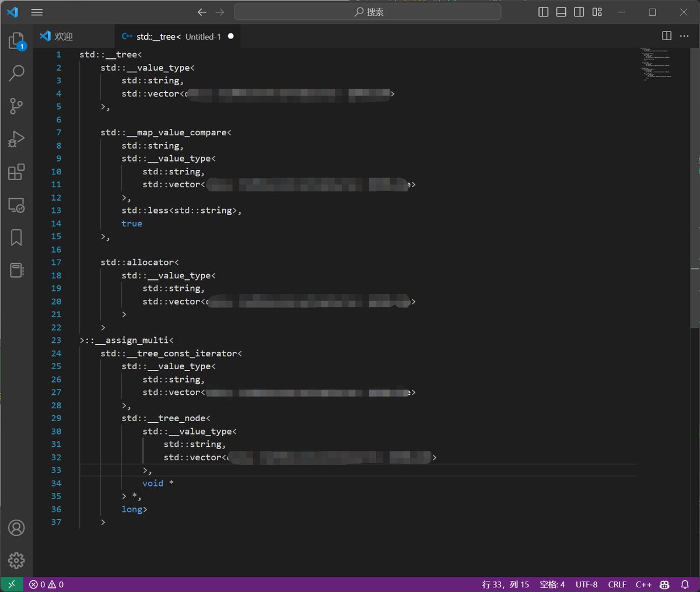Click line number 37 in the gutter
Screen dimensions: 700x592
coord(56,522)
